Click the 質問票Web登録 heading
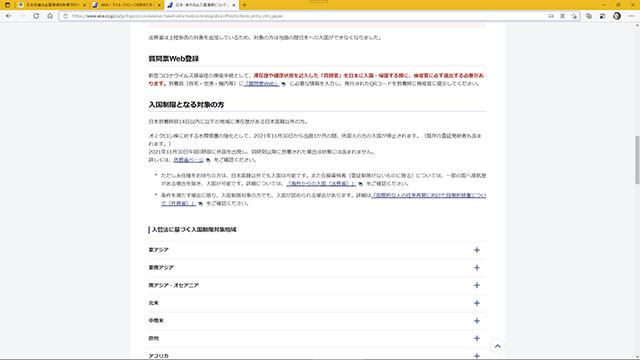The width and height of the screenshot is (640, 360). point(174,59)
